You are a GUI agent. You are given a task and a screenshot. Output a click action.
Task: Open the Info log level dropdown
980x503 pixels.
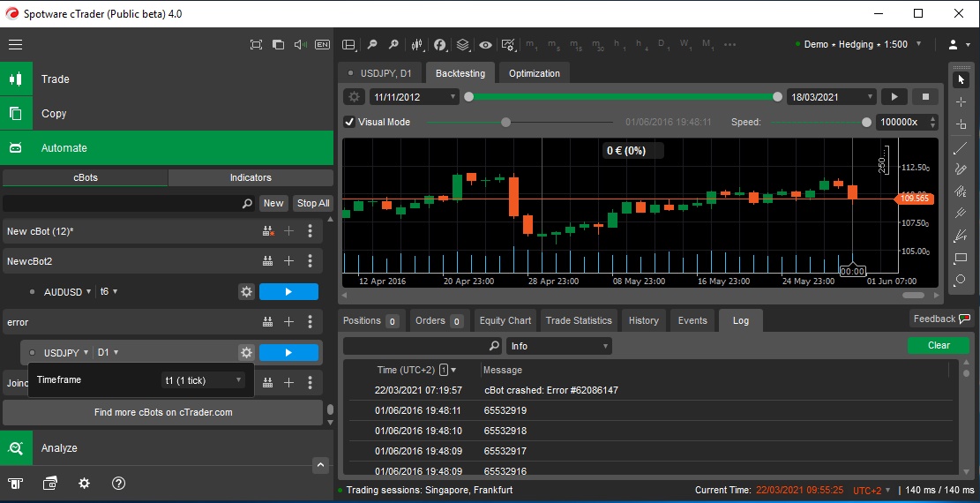558,346
